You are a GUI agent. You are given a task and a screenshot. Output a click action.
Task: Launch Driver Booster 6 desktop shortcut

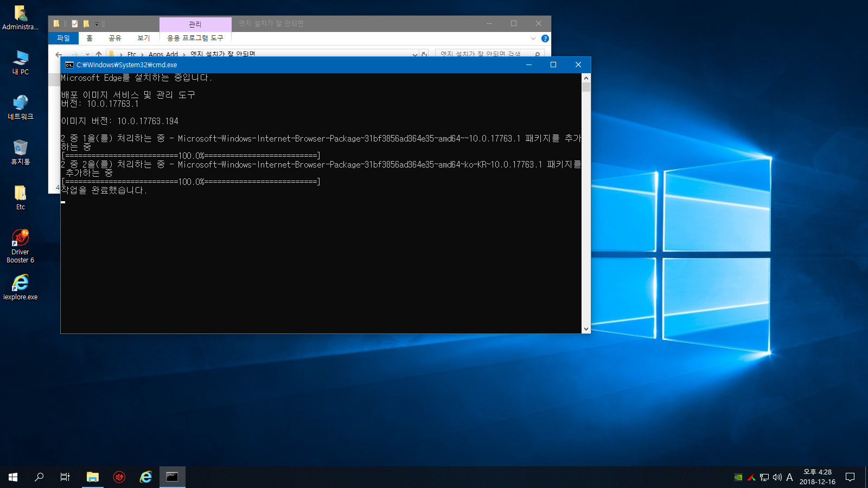[x=21, y=247]
